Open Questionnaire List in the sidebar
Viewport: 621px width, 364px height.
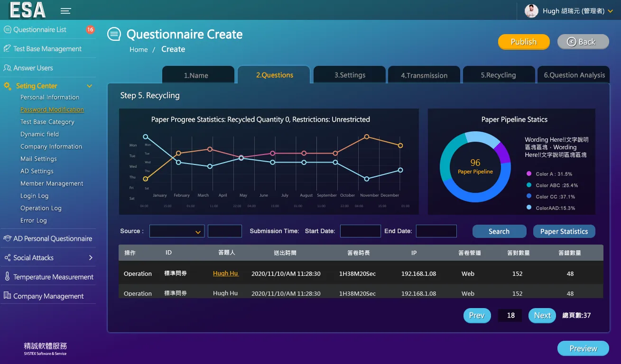pyautogui.click(x=40, y=29)
